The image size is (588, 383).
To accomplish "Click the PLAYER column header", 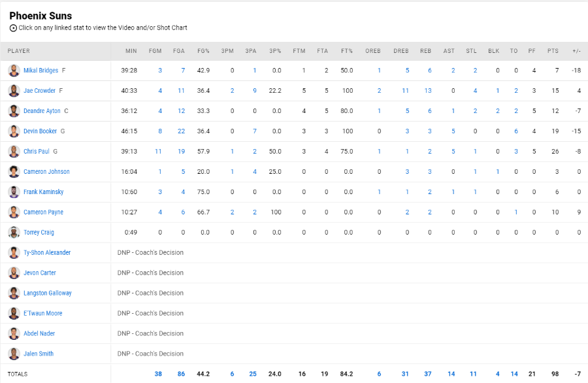I will click(19, 51).
